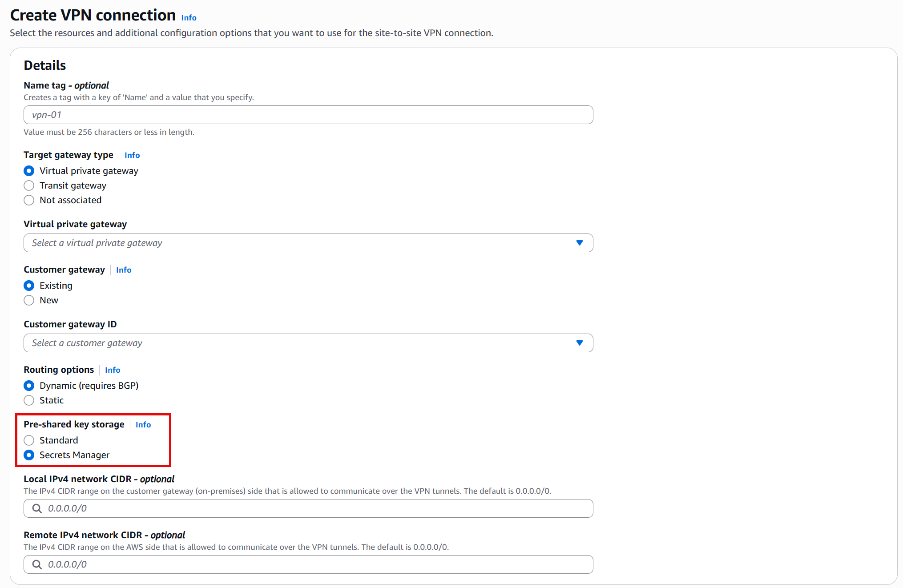Click the search icon in Remote IPv4 CIDR field
The height and width of the screenshot is (588, 903).
tap(37, 564)
